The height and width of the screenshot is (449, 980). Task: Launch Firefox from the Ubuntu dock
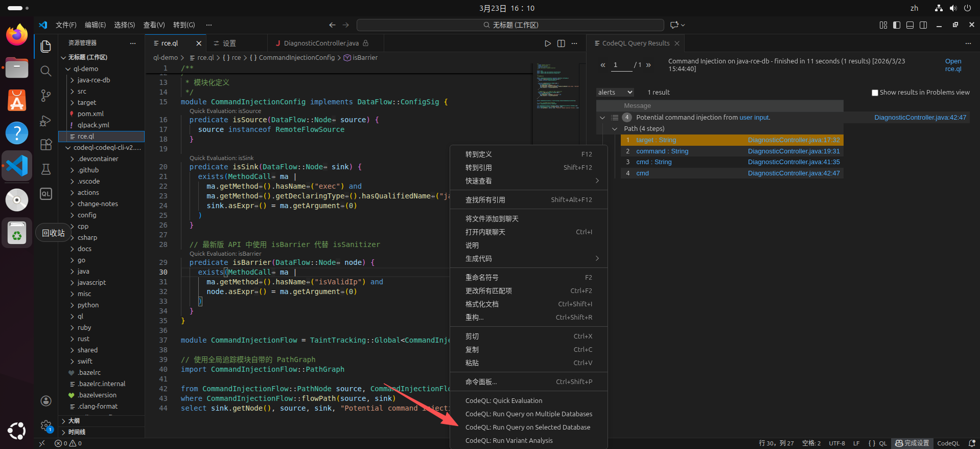click(17, 35)
